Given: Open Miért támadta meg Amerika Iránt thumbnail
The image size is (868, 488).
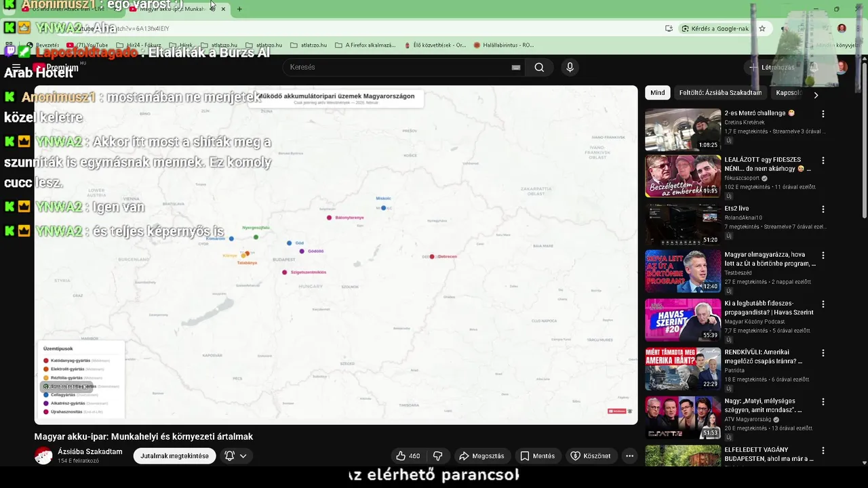Looking at the screenshot, I should pyautogui.click(x=682, y=368).
